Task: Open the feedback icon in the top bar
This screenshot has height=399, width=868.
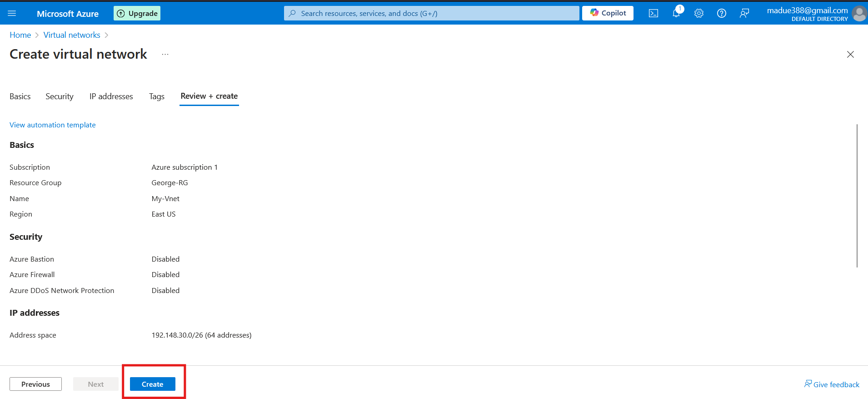Action: coord(744,14)
